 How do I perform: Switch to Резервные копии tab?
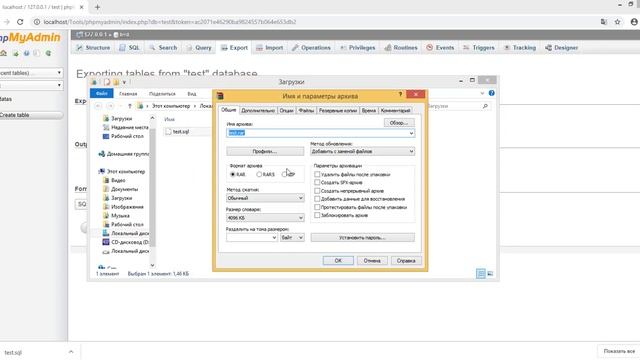[x=338, y=111]
